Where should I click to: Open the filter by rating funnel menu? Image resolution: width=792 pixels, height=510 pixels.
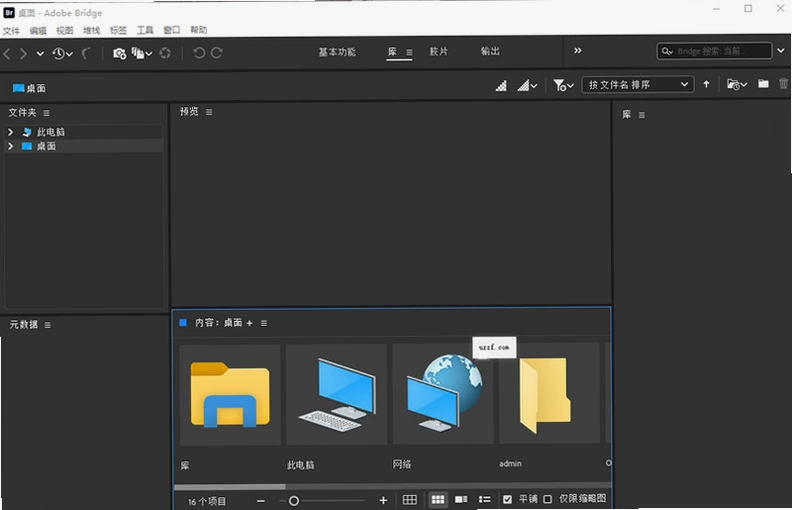click(563, 85)
